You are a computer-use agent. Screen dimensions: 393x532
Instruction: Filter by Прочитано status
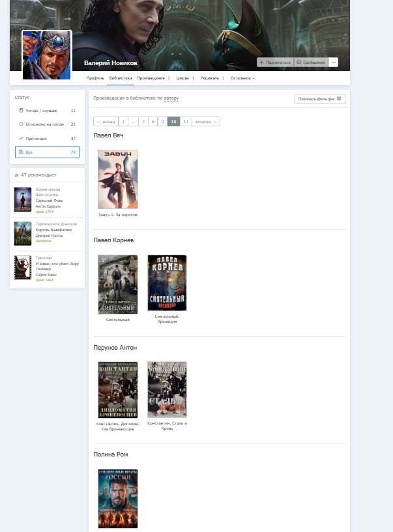point(47,139)
